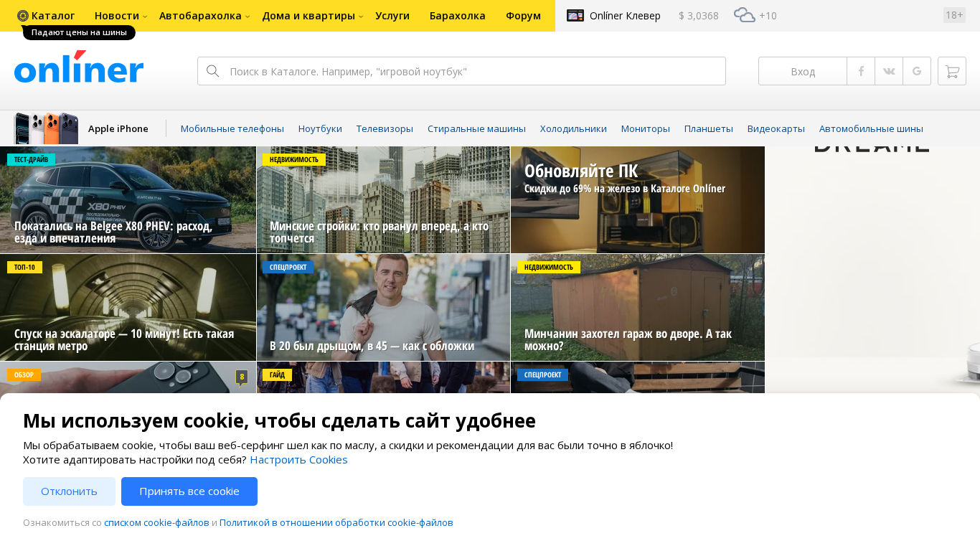Viewport: 980px width, 551px height.
Task: Open Автомобильные шины category
Action: (x=871, y=128)
